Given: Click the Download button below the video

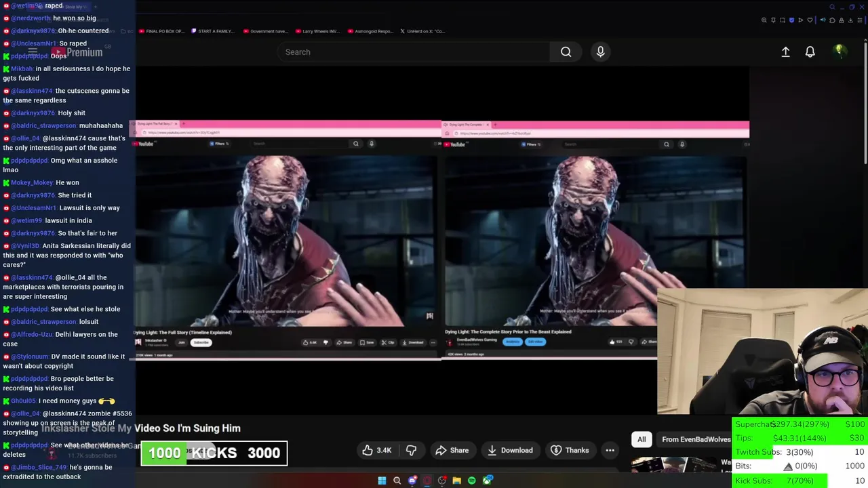Looking at the screenshot, I should (x=510, y=450).
